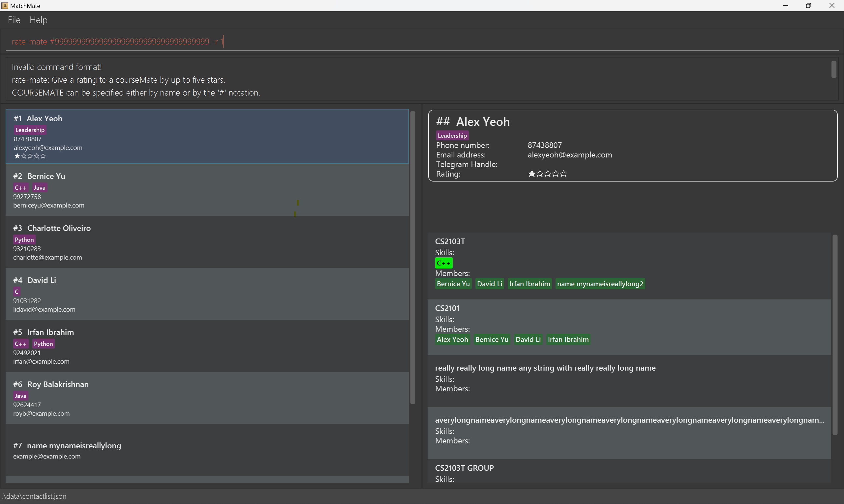This screenshot has width=844, height=504.
Task: Click the rating stars in Alex Yeoh's detail panel
Action: pos(547,174)
